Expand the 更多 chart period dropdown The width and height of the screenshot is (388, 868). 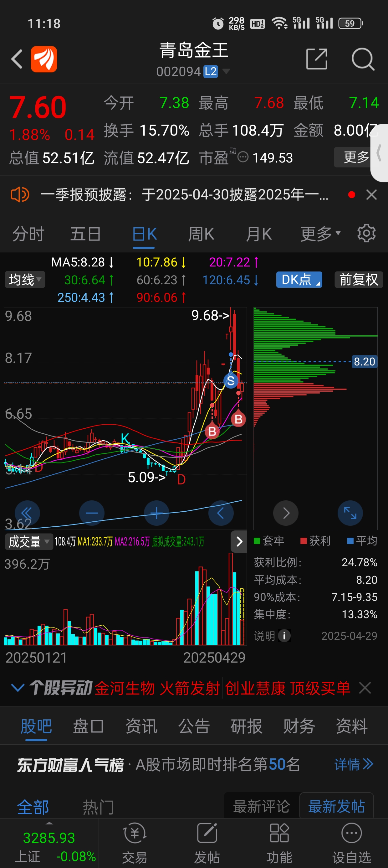coord(321,234)
